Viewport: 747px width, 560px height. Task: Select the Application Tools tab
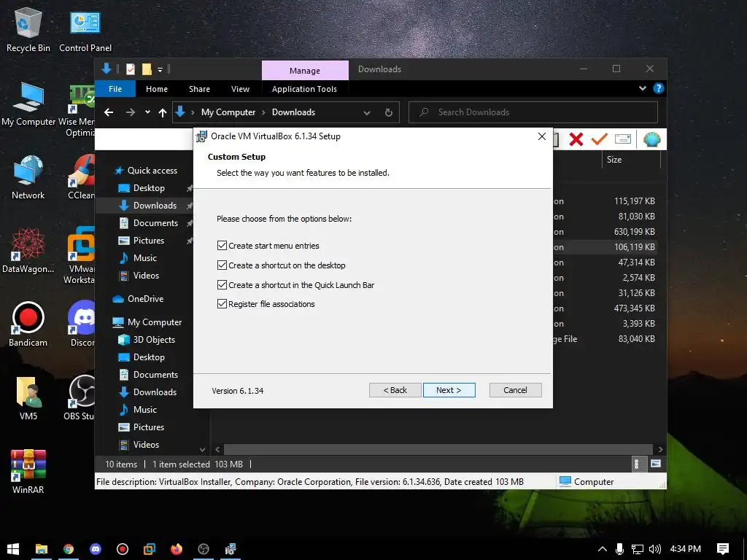point(304,89)
